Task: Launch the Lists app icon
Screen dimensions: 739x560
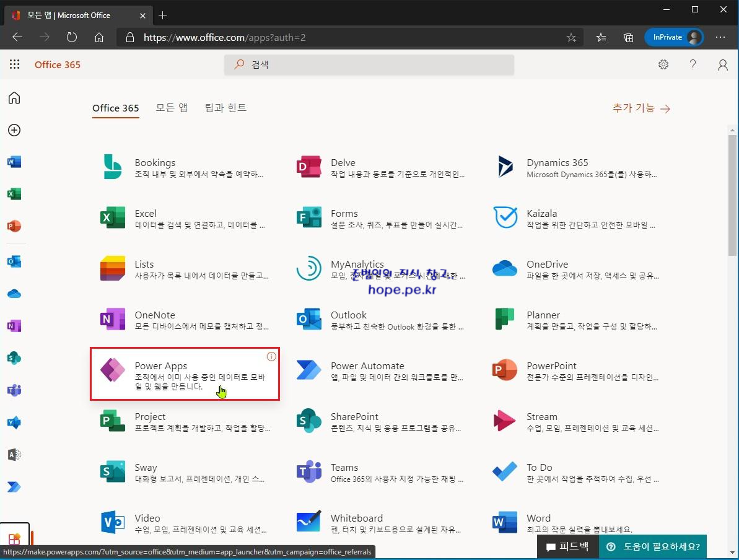Action: 113,268
